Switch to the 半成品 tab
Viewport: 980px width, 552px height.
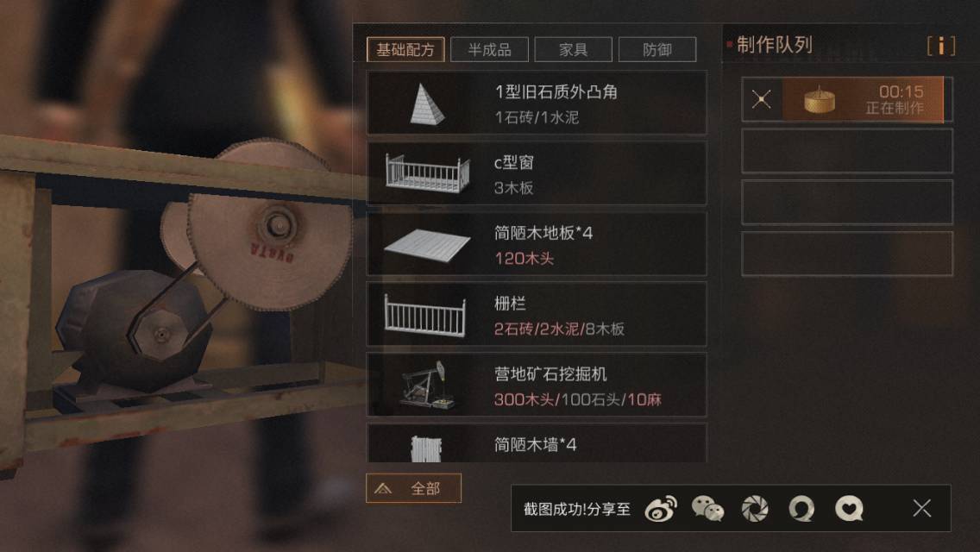tap(489, 49)
